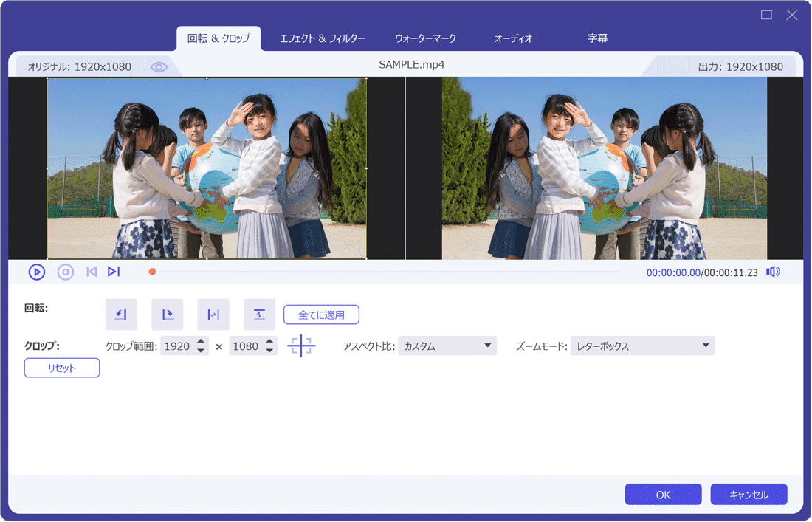Stop the video playback
812x522 pixels.
[66, 272]
